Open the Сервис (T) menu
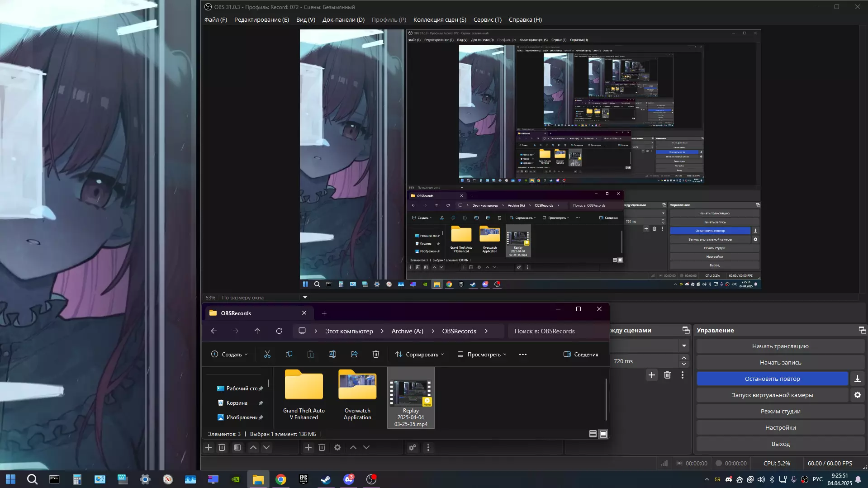Screen dimensions: 868x488 click(487, 20)
